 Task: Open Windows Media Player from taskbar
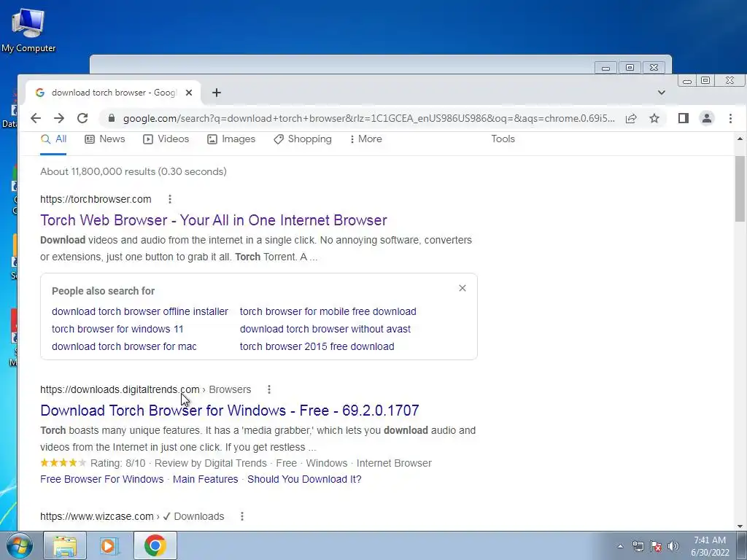point(109,545)
